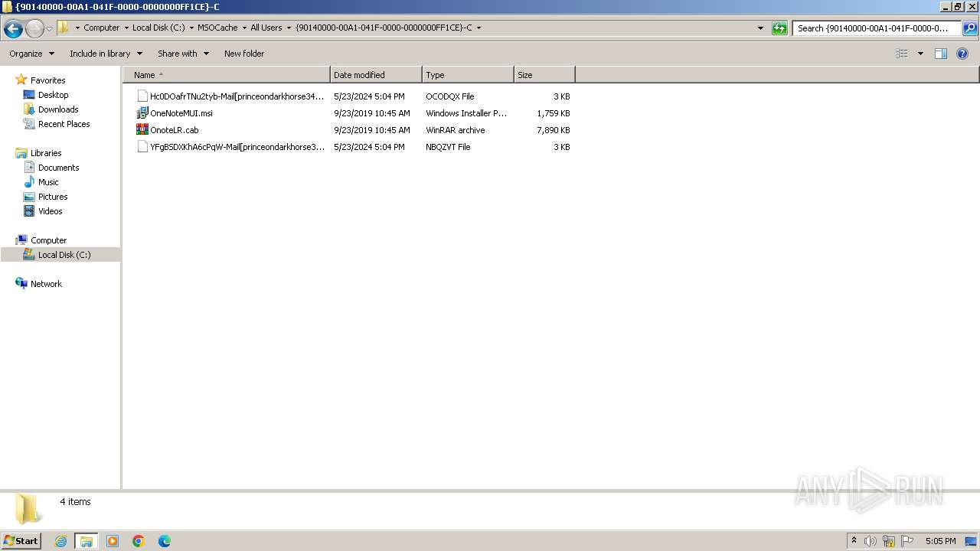
Task: Click the blank file icon for Hc0DOafrTNu2tyb
Action: [x=142, y=96]
